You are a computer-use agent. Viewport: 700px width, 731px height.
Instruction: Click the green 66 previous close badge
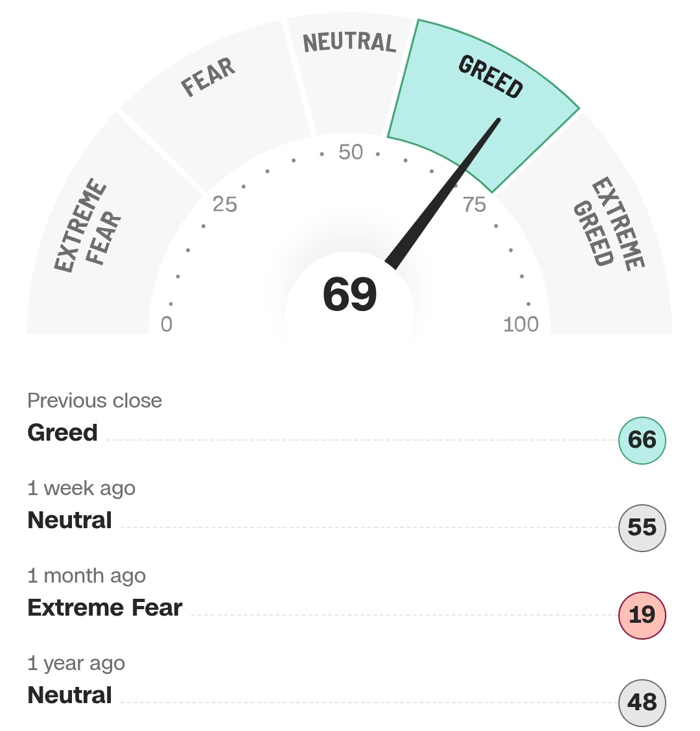click(x=642, y=440)
